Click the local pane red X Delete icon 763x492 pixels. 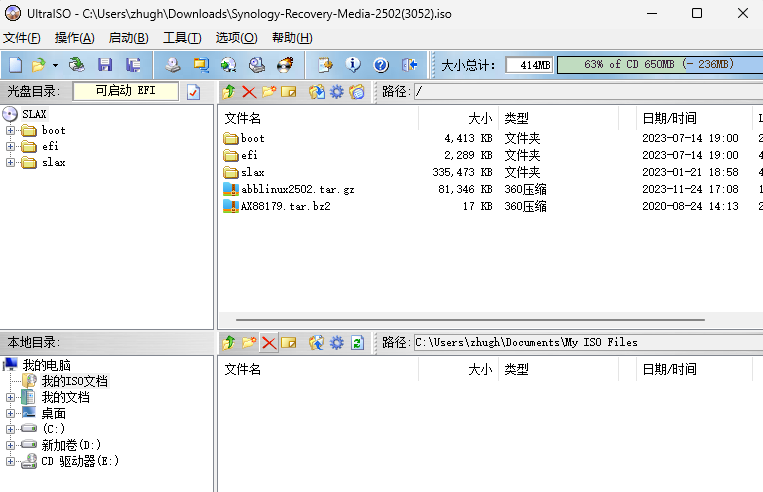(269, 343)
